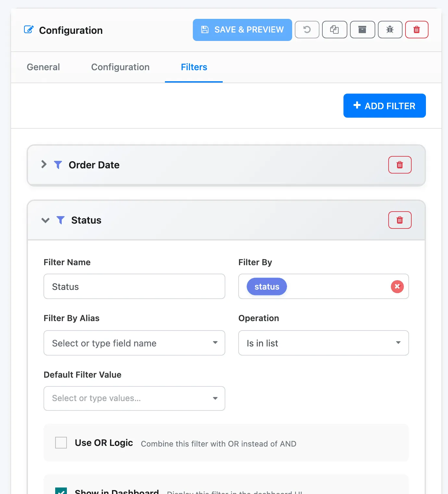This screenshot has height=494, width=448.
Task: Expand the Order Date filter chevron
Action: coord(44,164)
